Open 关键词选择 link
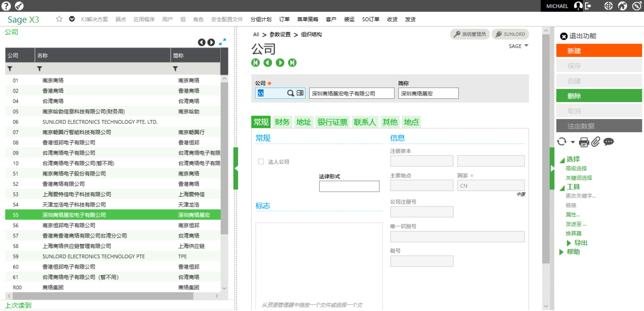 click(x=579, y=178)
